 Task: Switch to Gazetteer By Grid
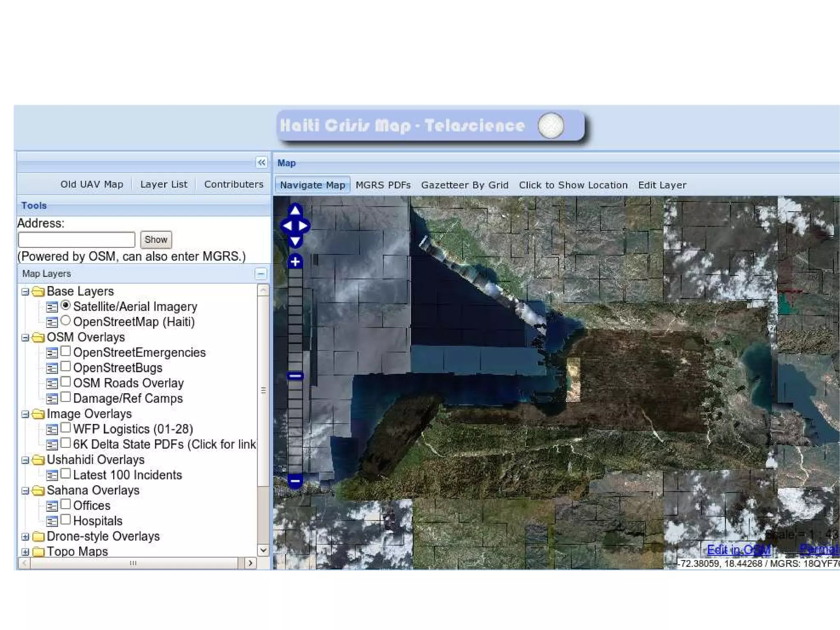tap(464, 185)
